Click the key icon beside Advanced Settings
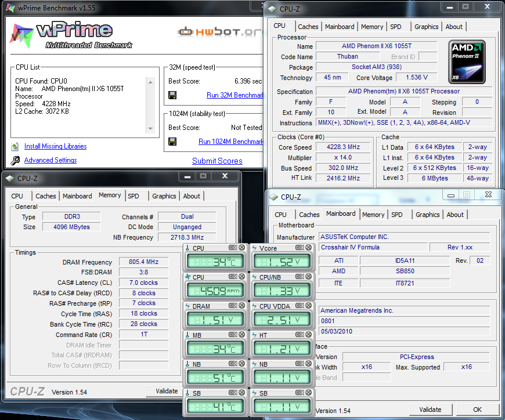 pyautogui.click(x=15, y=161)
